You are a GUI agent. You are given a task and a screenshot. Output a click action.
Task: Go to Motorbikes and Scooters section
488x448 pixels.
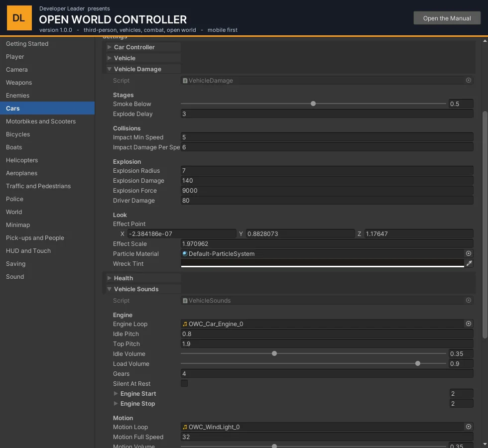tap(47, 121)
